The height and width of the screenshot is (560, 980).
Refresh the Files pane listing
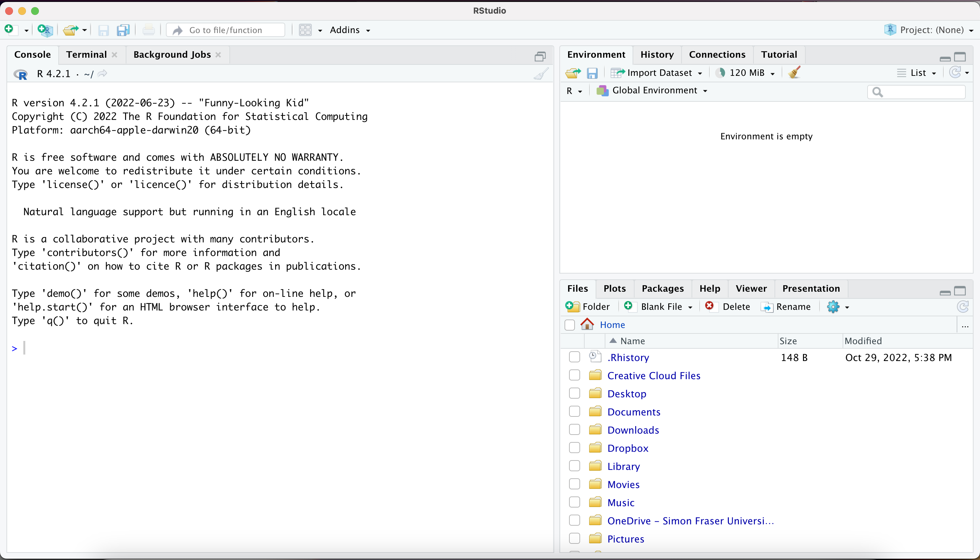(962, 307)
